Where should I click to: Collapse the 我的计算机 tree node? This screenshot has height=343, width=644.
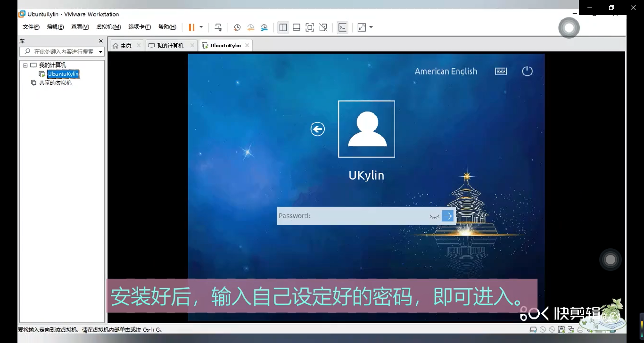pos(25,65)
